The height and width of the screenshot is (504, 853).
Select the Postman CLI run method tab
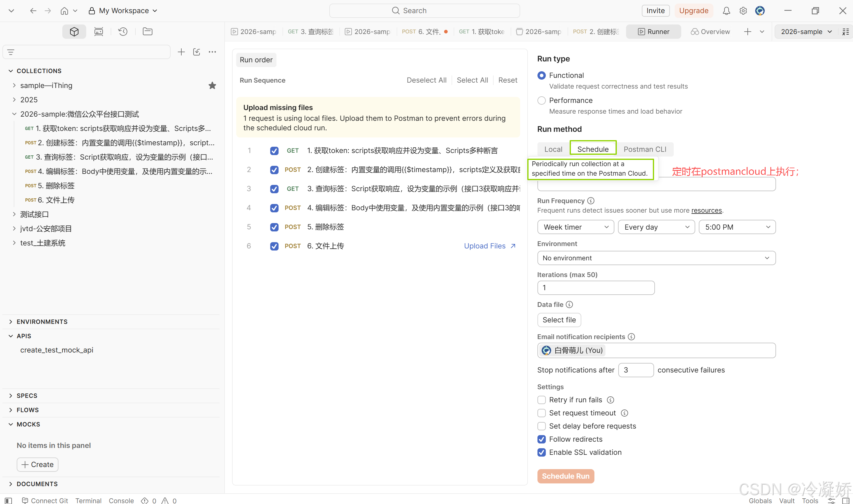[645, 149]
